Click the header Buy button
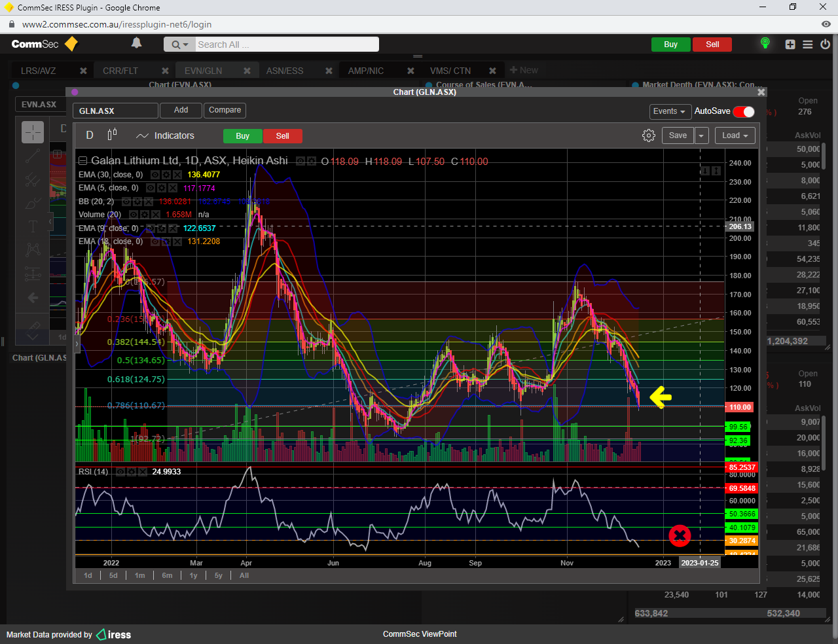Image resolution: width=838 pixels, height=644 pixels. pos(670,45)
